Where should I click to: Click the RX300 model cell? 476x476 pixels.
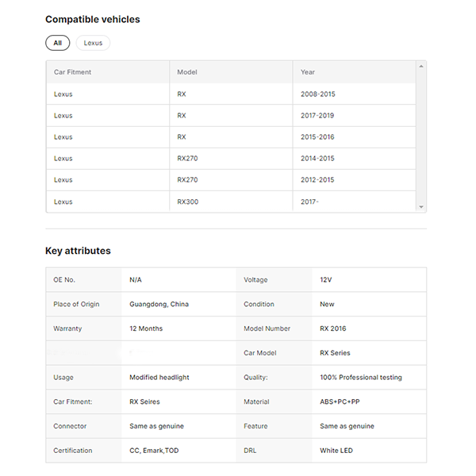[x=187, y=202]
